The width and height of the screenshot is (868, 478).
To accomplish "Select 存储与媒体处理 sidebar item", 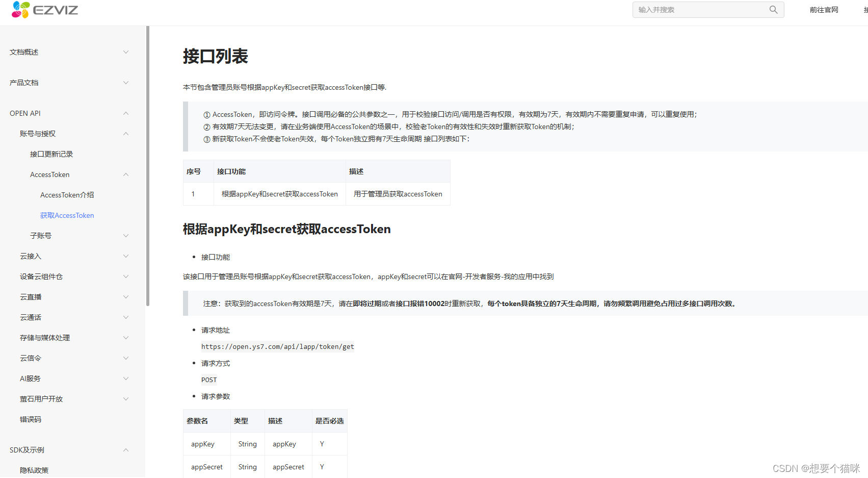I will click(x=45, y=338).
